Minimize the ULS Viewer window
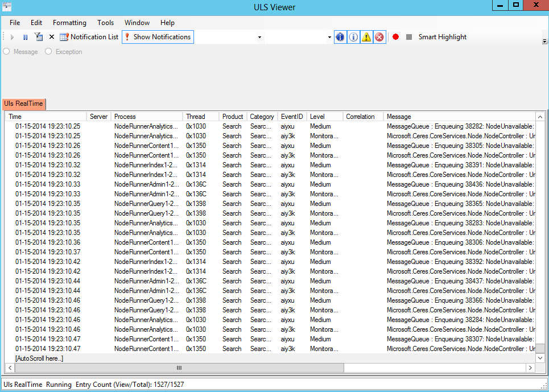The height and width of the screenshot is (392, 549). click(500, 5)
